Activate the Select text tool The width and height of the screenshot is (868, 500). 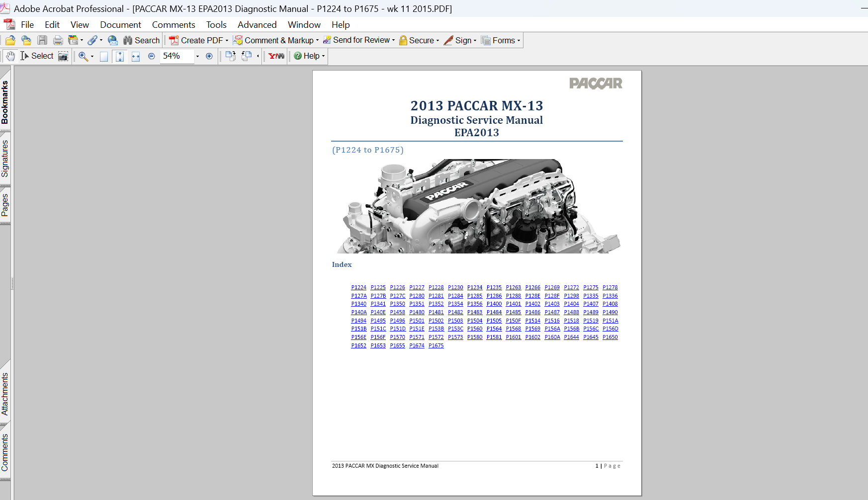coord(37,56)
